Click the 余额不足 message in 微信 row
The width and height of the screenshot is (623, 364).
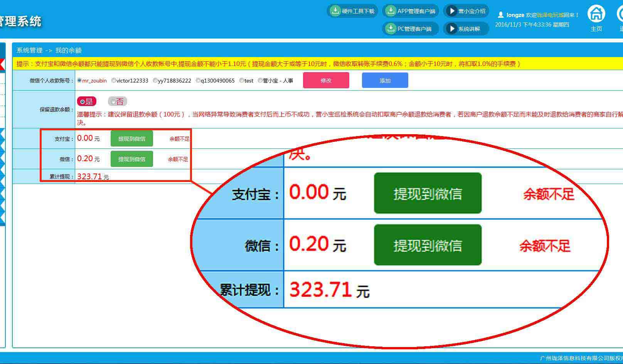click(x=178, y=159)
